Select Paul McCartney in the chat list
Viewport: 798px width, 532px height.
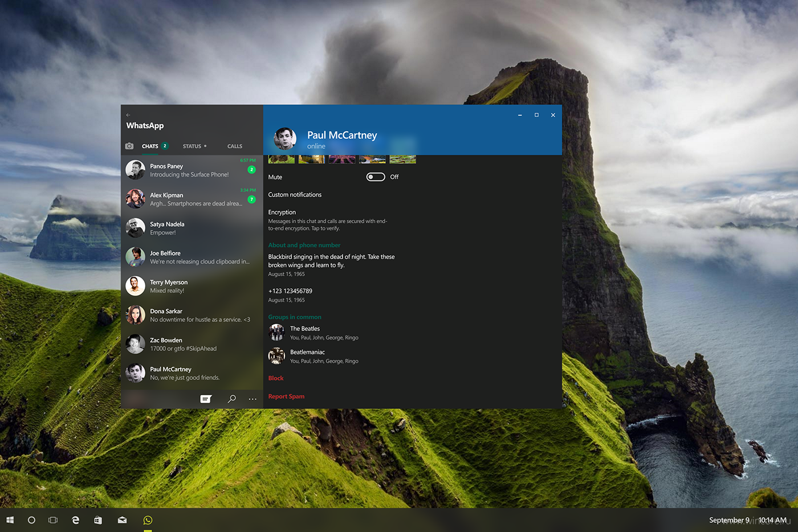click(x=192, y=373)
